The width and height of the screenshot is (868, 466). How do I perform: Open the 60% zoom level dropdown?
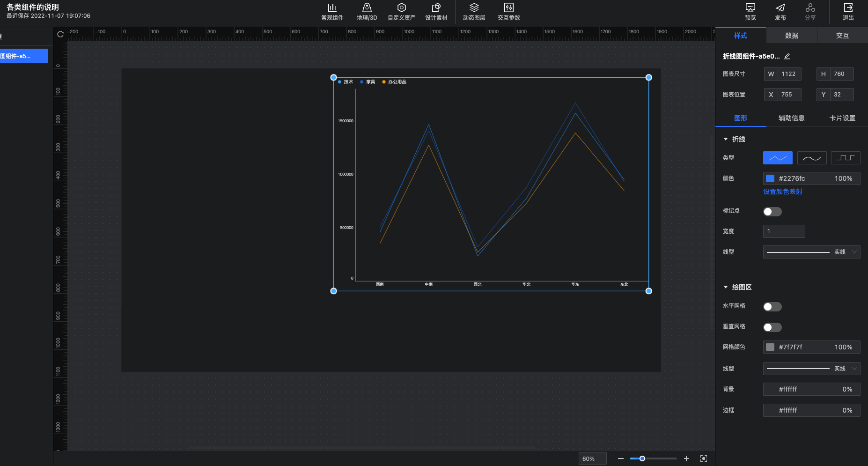(592, 459)
